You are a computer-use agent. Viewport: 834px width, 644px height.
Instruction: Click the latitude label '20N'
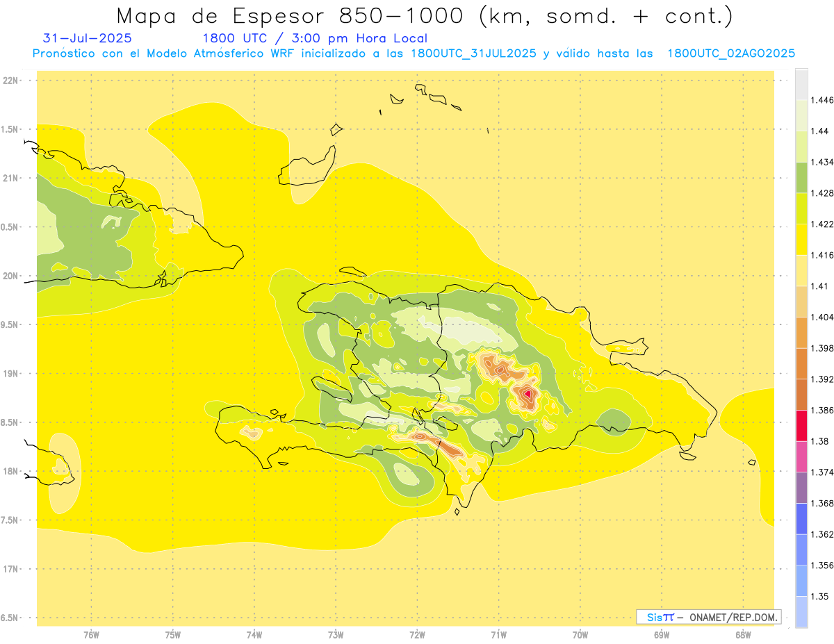click(10, 276)
